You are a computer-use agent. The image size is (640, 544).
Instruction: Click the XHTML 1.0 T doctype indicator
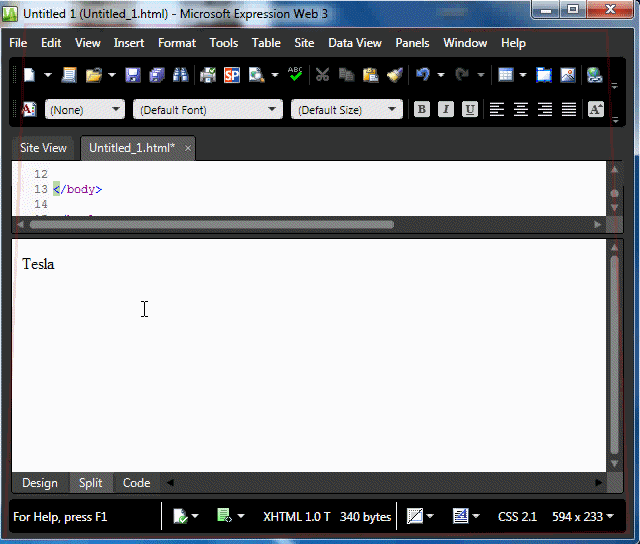click(x=296, y=517)
